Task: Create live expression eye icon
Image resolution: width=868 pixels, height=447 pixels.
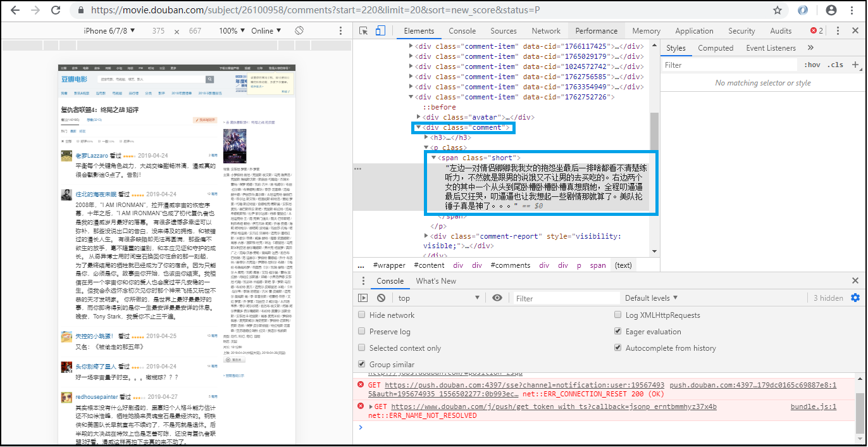Action: [497, 298]
